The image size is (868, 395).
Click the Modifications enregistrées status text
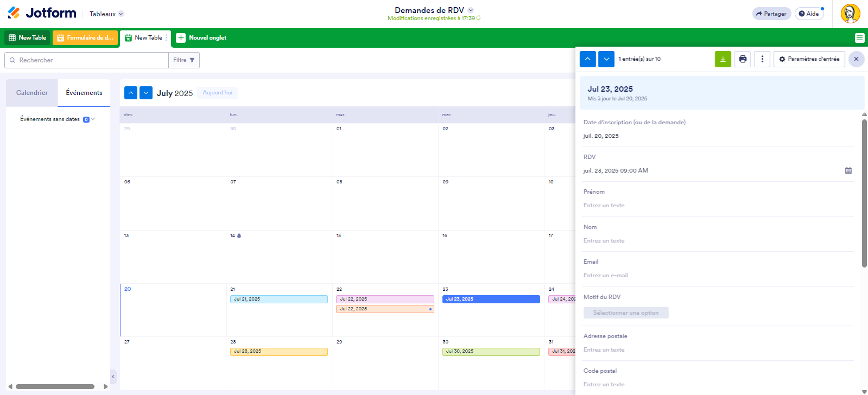(x=432, y=18)
